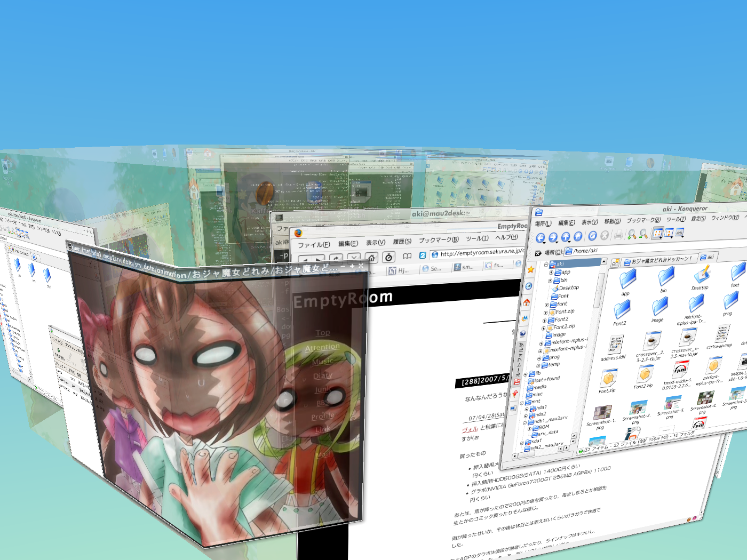747x560 pixels.
Task: Expand the app tree node
Action: (x=551, y=273)
